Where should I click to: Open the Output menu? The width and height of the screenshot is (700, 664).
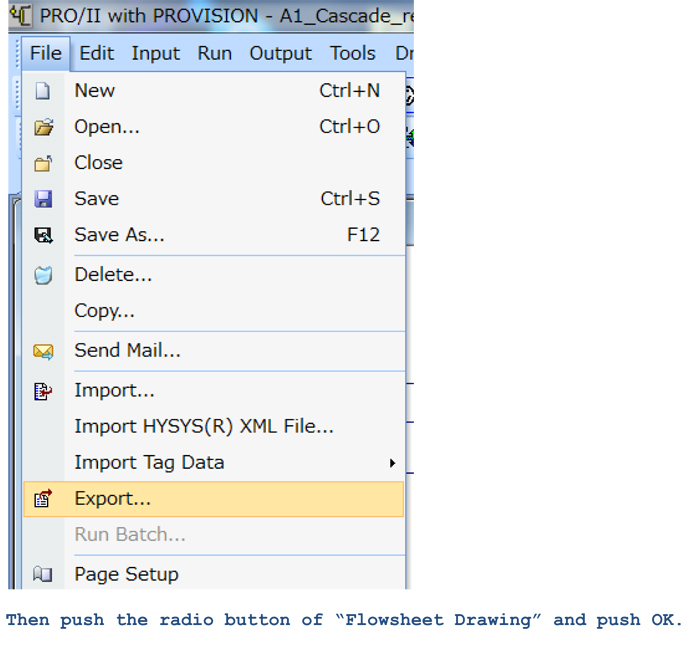(280, 54)
